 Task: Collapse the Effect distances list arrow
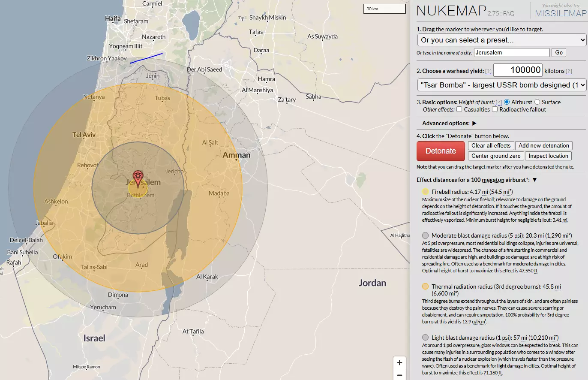pyautogui.click(x=534, y=180)
